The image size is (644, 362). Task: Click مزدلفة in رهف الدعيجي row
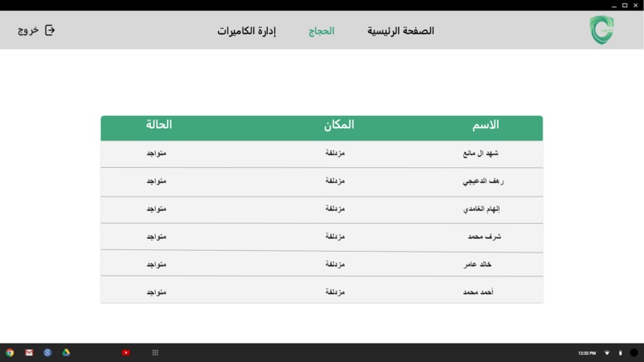click(335, 181)
